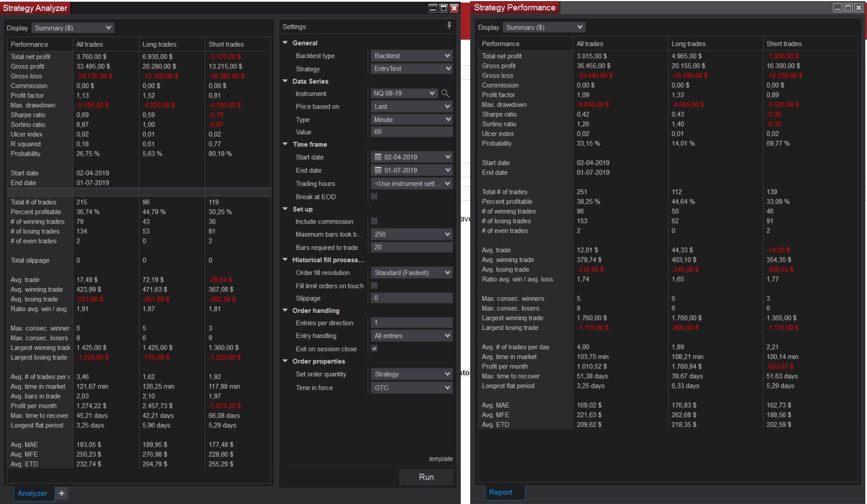Edit the Entries per direction field

412,323
